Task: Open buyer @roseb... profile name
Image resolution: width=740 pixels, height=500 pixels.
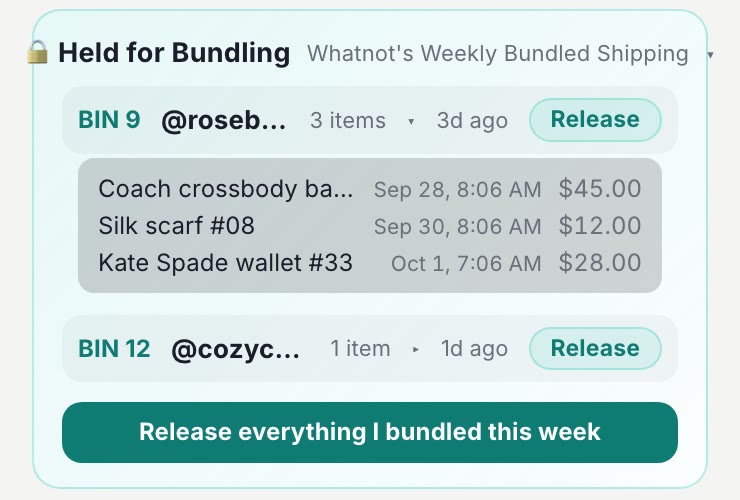Action: (223, 121)
